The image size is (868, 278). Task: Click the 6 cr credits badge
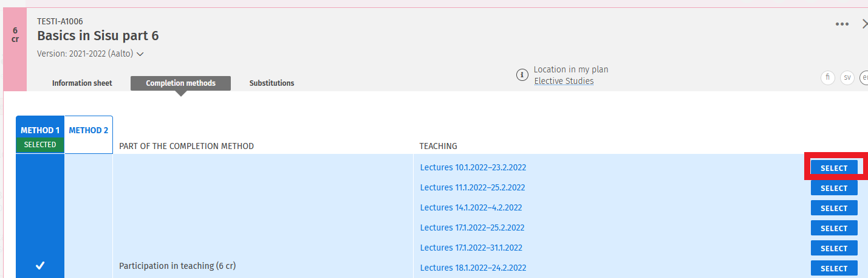(x=15, y=35)
